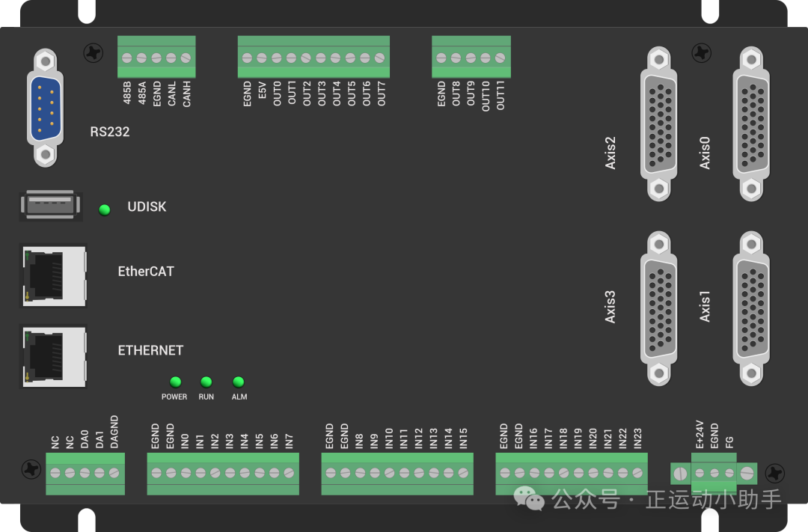Click the OUT7 terminal screw

point(380,58)
